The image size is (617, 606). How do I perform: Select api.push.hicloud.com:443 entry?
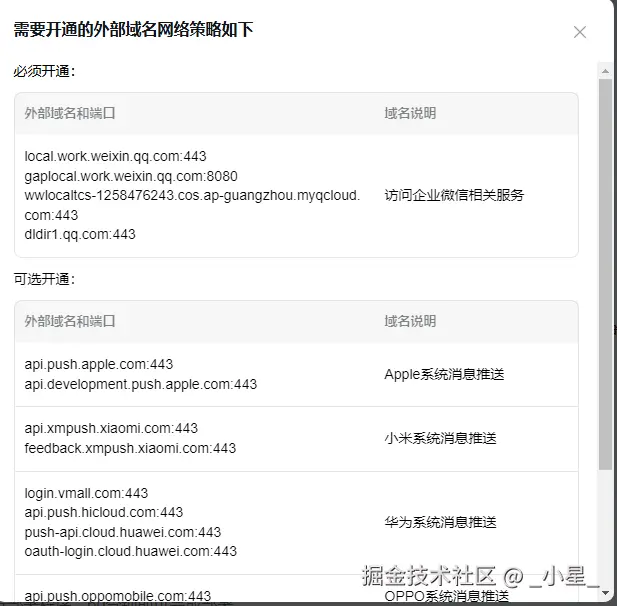click(x=104, y=512)
